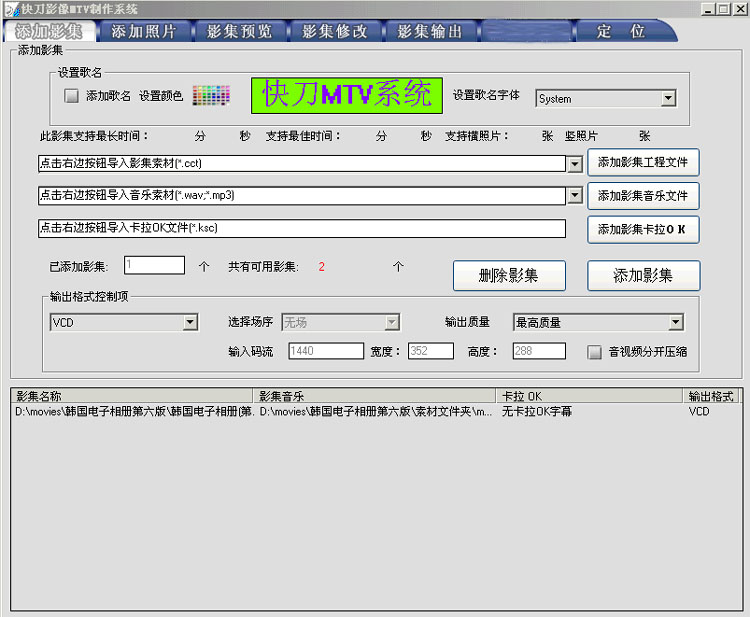This screenshot has width=750, height=617.
Task: Go to the 影集输出 tab
Action: 430,32
